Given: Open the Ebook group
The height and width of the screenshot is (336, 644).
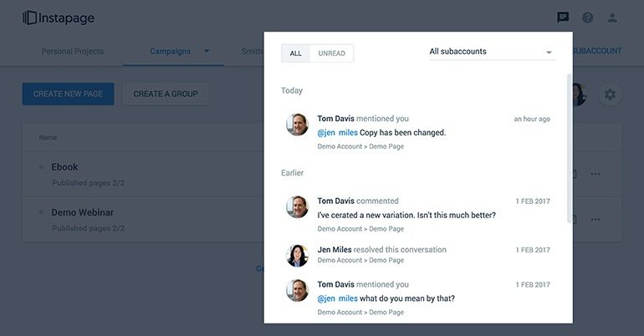Looking at the screenshot, I should pos(64,167).
